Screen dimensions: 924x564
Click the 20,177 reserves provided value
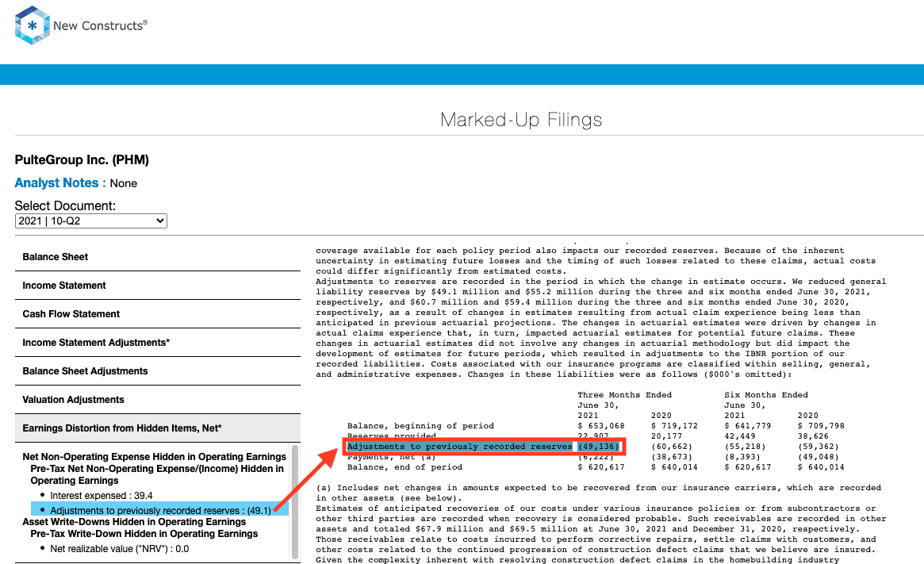pyautogui.click(x=666, y=436)
